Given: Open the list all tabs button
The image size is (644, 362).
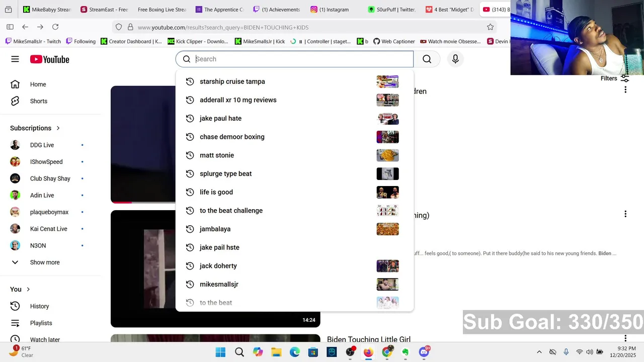Looking at the screenshot, I should pyautogui.click(x=9, y=10).
